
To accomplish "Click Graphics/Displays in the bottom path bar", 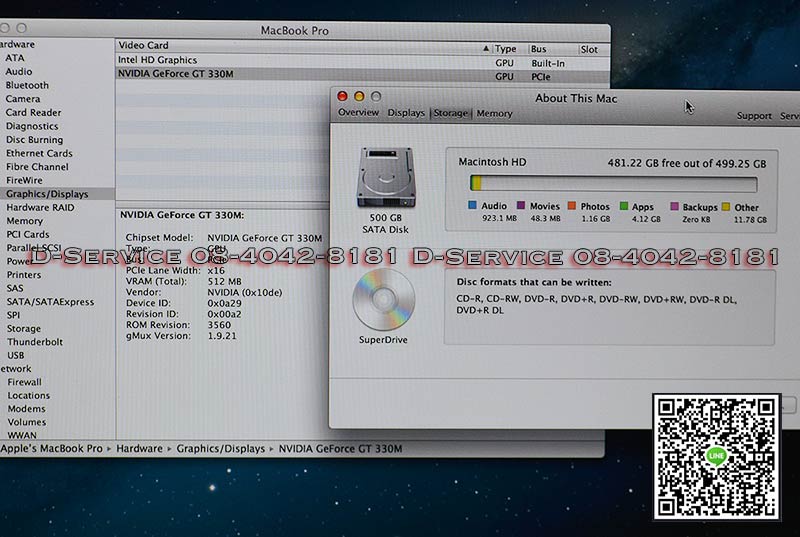I will click(x=220, y=449).
